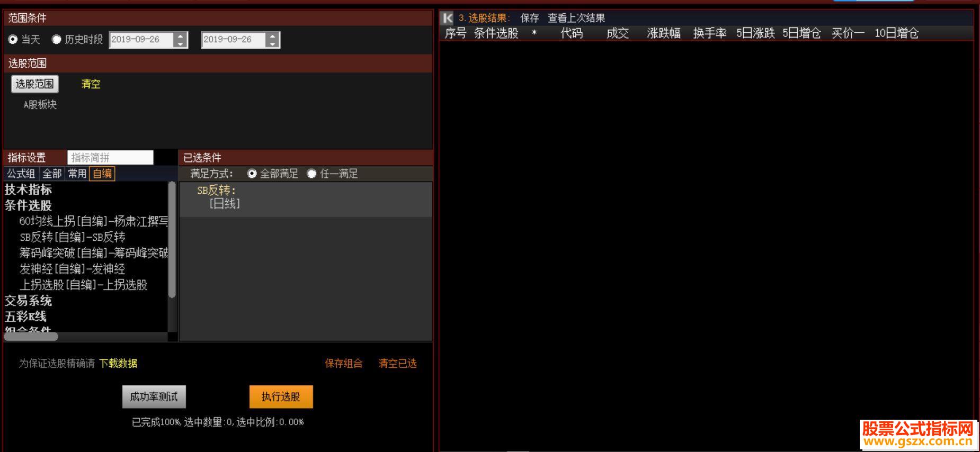Click 保存组合 to save combination
The height and width of the screenshot is (452, 980).
click(344, 364)
